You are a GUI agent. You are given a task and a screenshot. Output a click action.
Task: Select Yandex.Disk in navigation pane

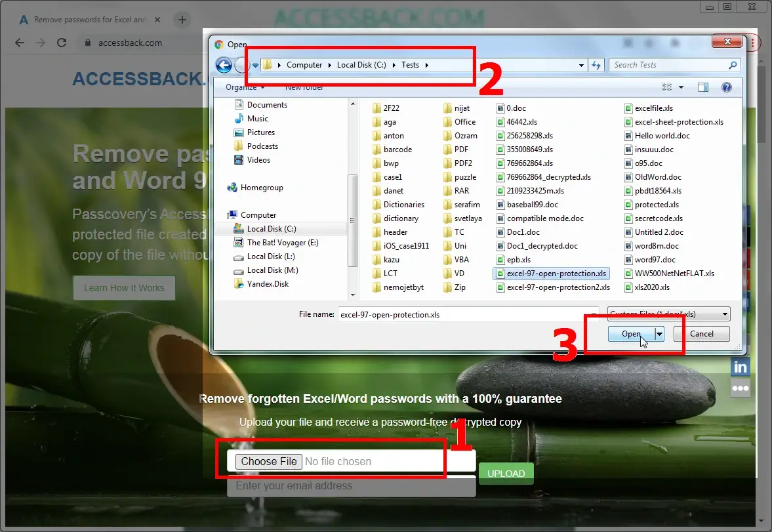coord(261,284)
